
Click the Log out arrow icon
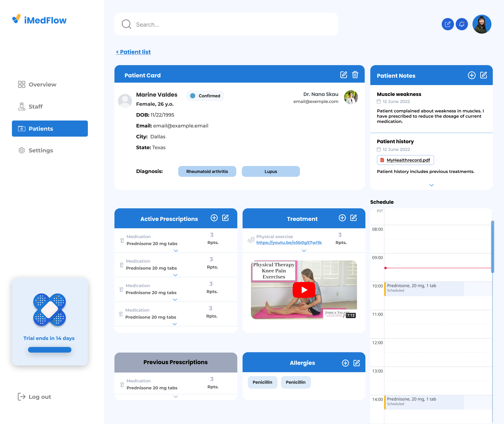point(22,397)
